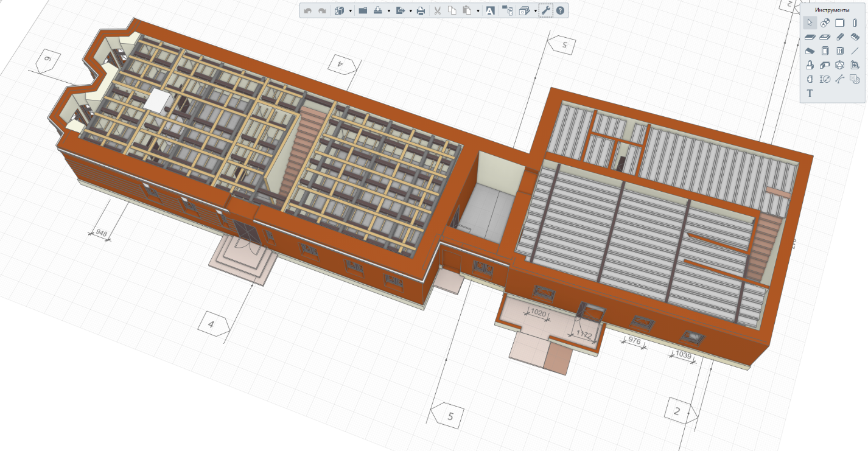Select the Stairs tool in Инструменты
This screenshot has height=451, width=868.
pyautogui.click(x=855, y=37)
